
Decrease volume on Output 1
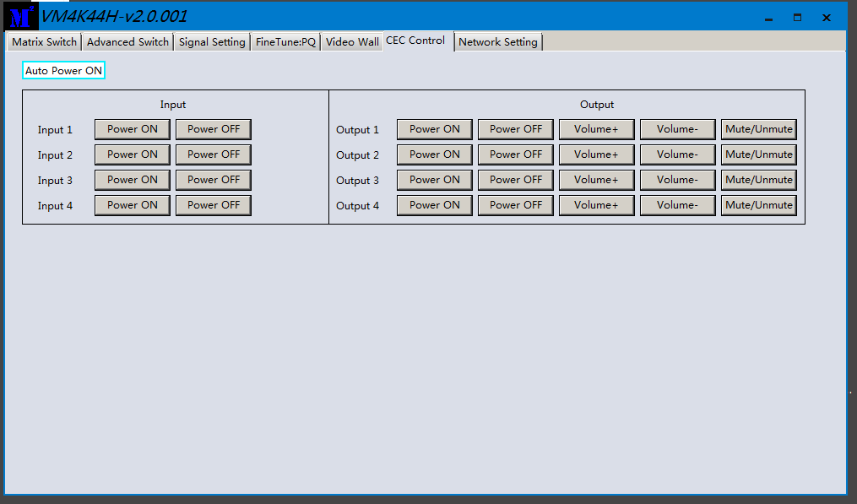coord(677,129)
